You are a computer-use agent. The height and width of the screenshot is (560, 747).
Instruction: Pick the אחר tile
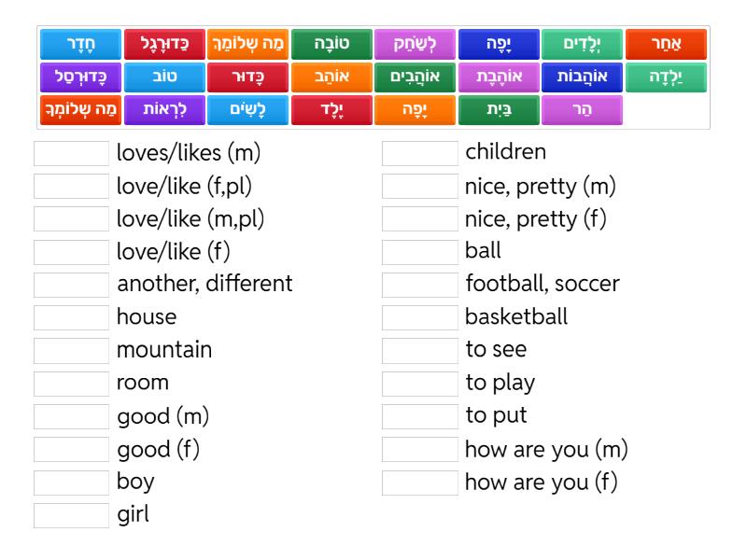[666, 44]
